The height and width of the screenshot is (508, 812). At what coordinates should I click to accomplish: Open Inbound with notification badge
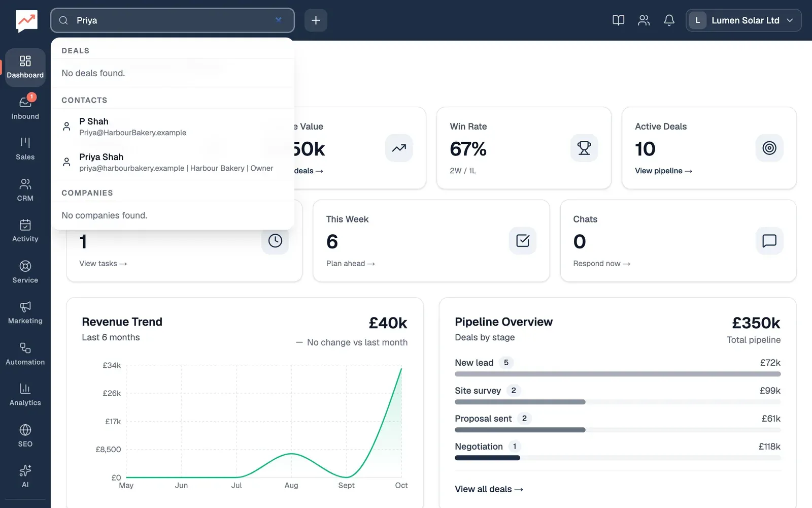point(25,108)
